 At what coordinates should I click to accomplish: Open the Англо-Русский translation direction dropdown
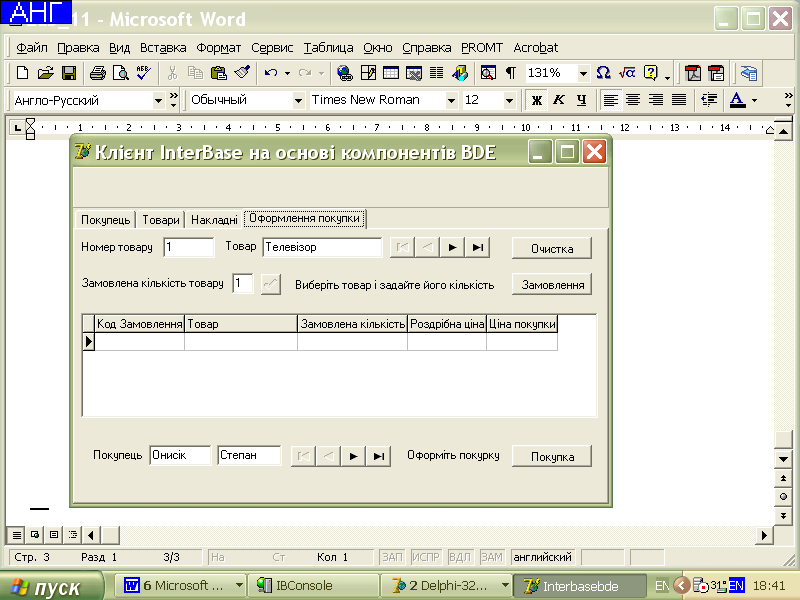[x=158, y=101]
